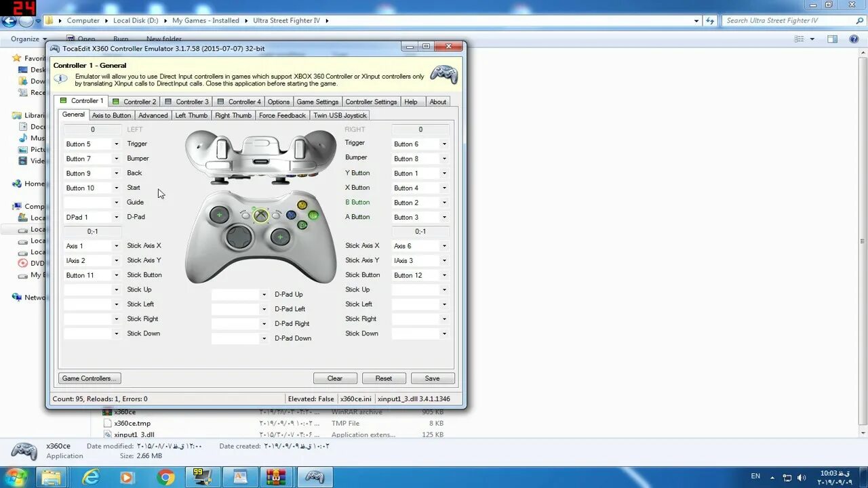Launch Internet Explorer from the taskbar
This screenshot has width=868, height=488.
(90, 477)
